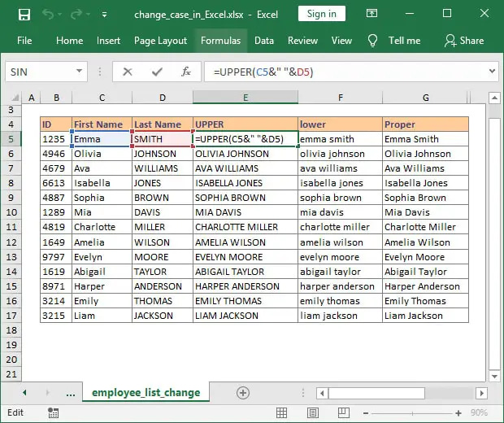Click the Share button
This screenshot has height=423, width=504.
coord(464,41)
